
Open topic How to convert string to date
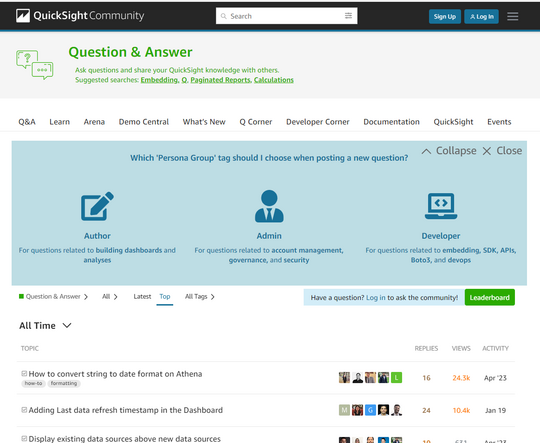click(115, 374)
